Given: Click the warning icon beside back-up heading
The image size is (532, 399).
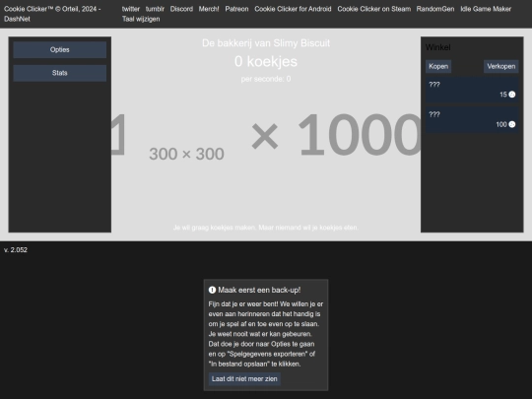Looking at the screenshot, I should click(x=212, y=290).
